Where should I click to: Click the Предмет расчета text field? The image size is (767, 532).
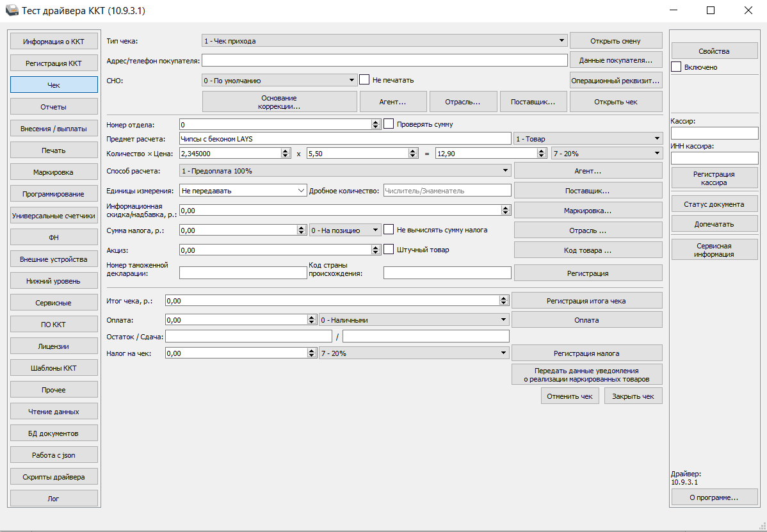346,138
